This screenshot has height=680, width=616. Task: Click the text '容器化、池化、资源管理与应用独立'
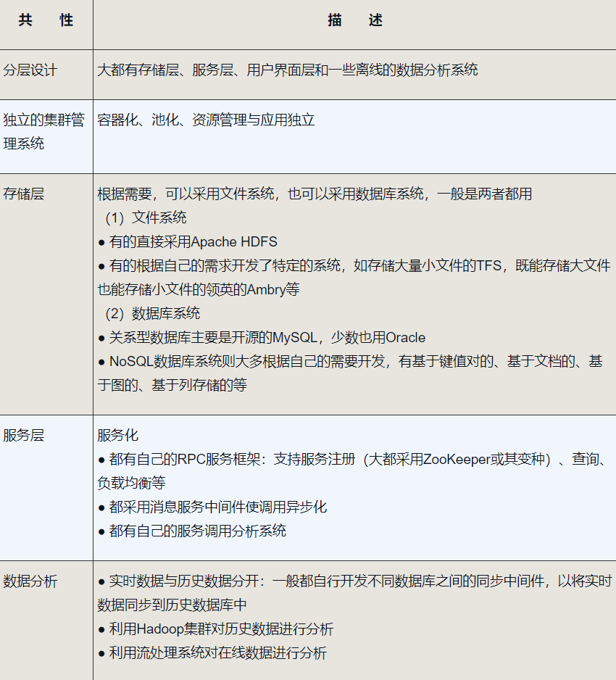point(207,120)
